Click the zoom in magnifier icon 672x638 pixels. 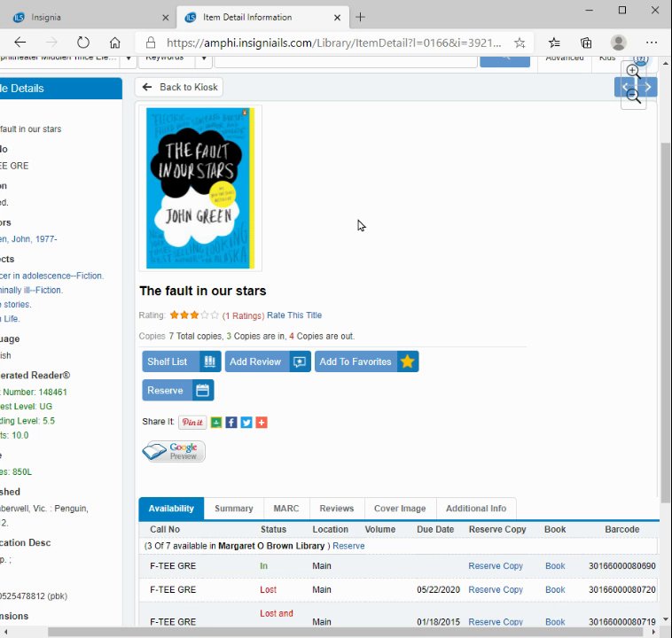633,72
